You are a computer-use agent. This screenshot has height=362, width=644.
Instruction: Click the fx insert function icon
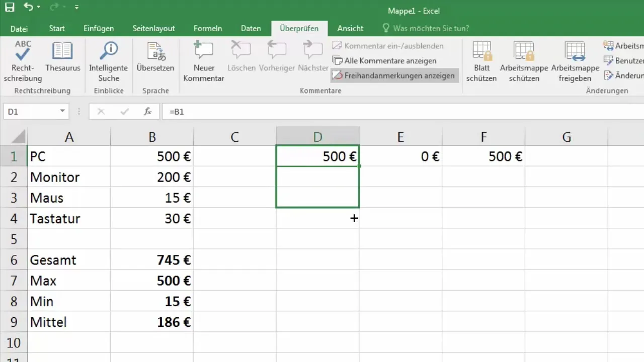tap(148, 112)
